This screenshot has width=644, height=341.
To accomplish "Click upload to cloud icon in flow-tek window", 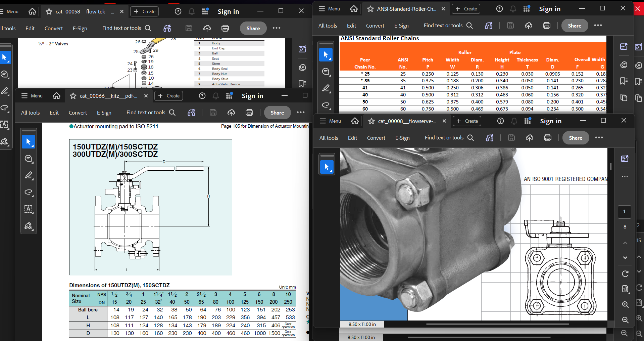I will click(x=207, y=28).
